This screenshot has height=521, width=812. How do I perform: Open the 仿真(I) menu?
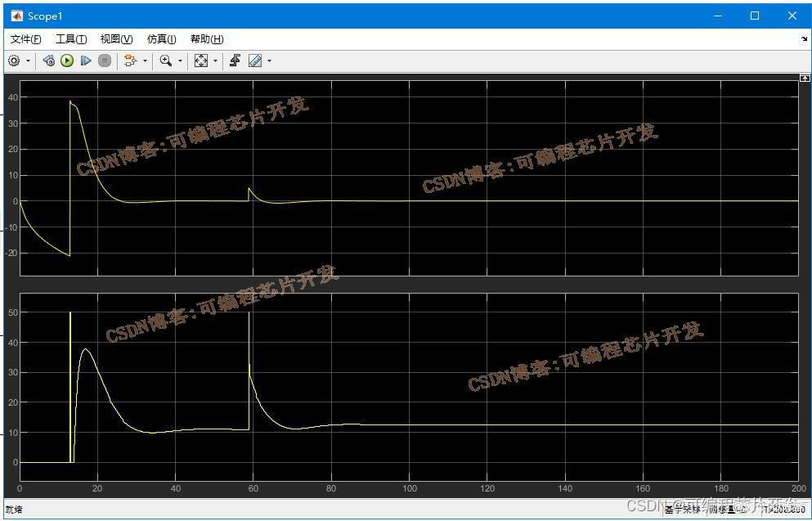162,39
